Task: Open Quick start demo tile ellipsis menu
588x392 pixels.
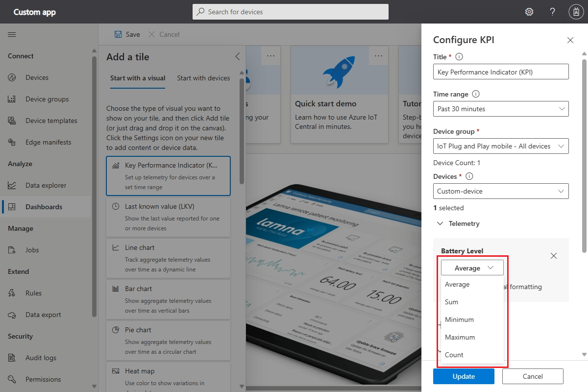Action: [x=378, y=56]
